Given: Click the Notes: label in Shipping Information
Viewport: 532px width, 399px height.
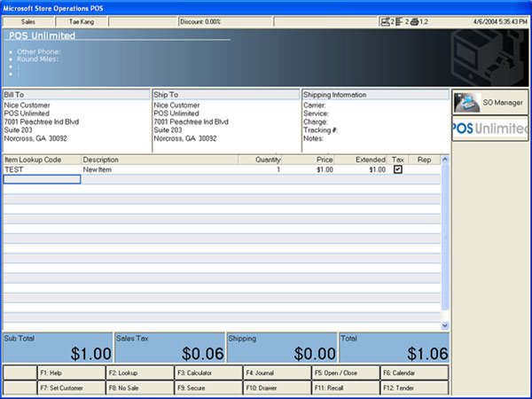Looking at the screenshot, I should [x=314, y=138].
